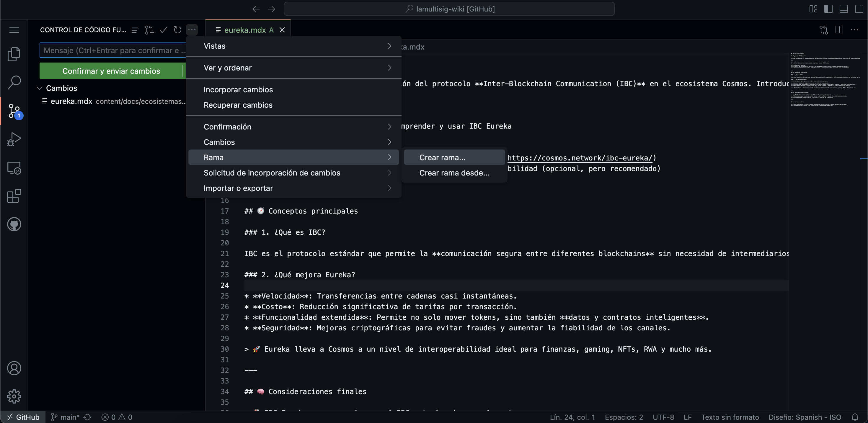Open the hamburger application menu
The width and height of the screenshot is (868, 423).
point(14,30)
